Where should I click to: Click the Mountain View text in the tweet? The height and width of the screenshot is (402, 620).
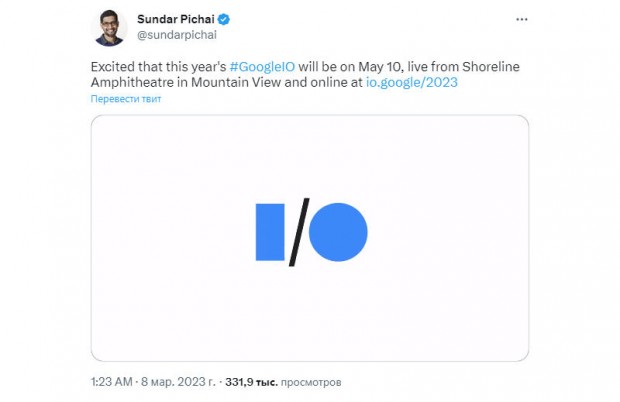[x=236, y=82]
